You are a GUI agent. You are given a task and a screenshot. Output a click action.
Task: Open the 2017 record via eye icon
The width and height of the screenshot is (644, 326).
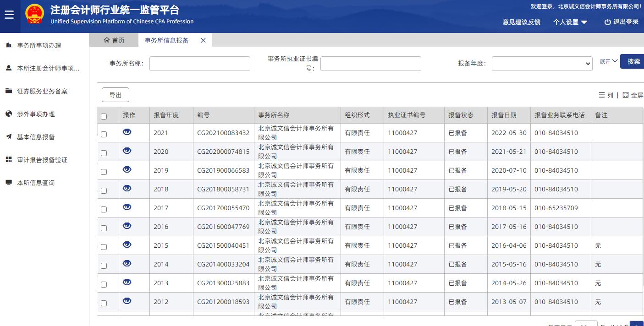127,207
